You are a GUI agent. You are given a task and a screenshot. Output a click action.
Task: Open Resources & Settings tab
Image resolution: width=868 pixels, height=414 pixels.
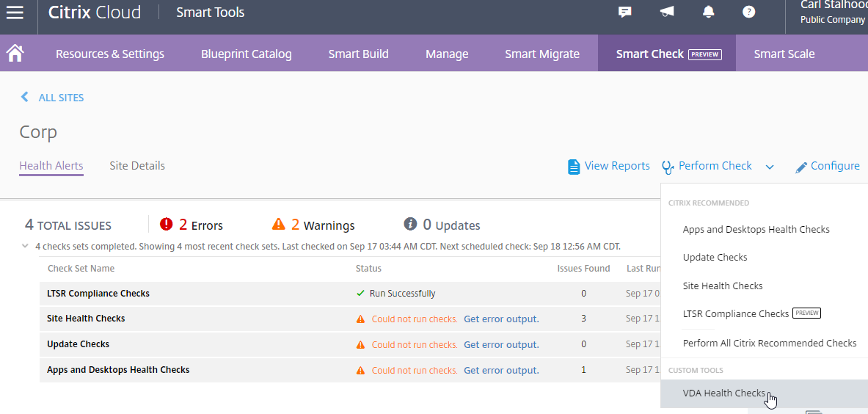[110, 54]
